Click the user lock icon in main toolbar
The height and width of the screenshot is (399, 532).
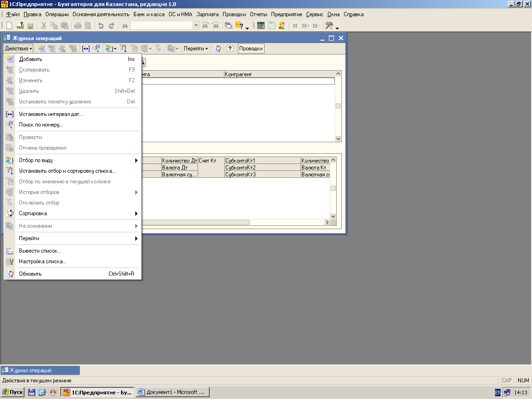click(x=282, y=25)
